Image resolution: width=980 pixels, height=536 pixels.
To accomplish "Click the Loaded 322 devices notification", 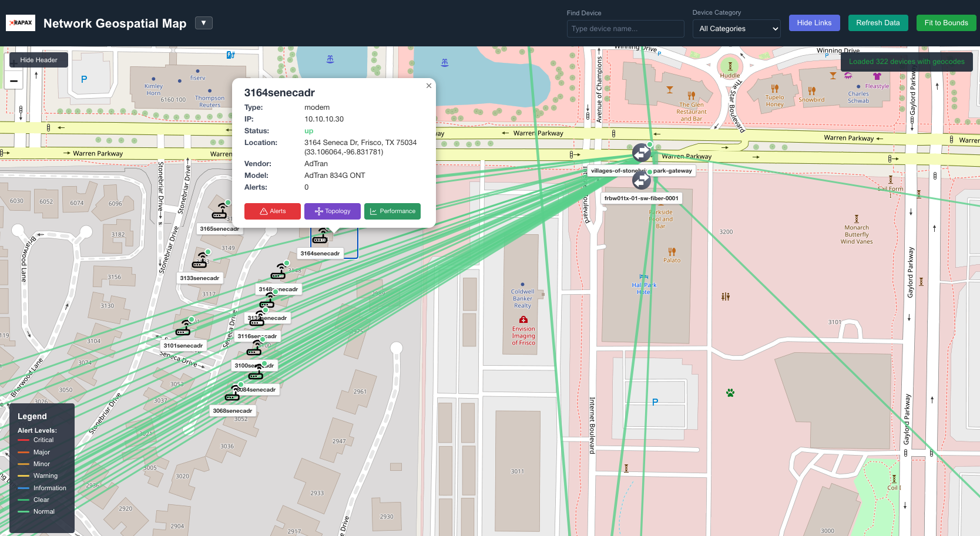I will (x=907, y=62).
